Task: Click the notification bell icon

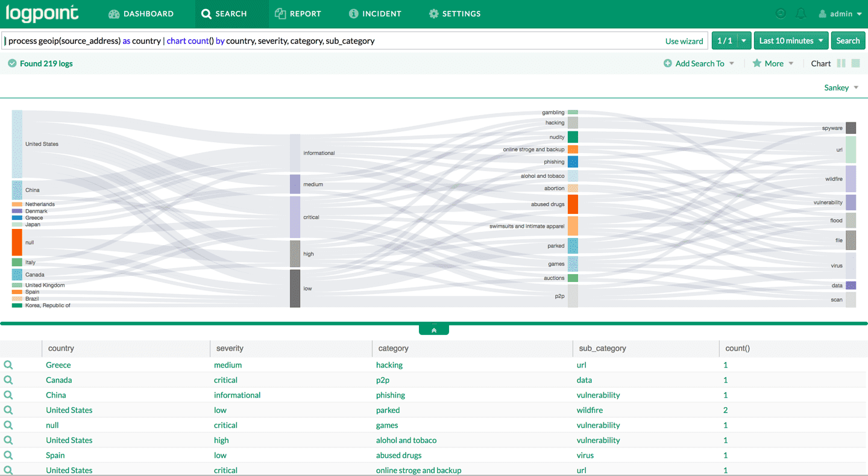Action: (x=801, y=14)
